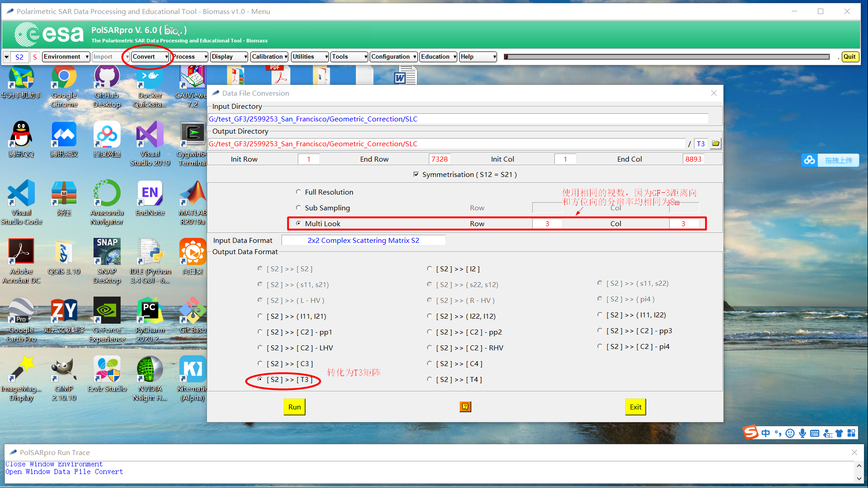868x488 pixels.
Task: Select the Full Resolution radio button
Action: 298,191
